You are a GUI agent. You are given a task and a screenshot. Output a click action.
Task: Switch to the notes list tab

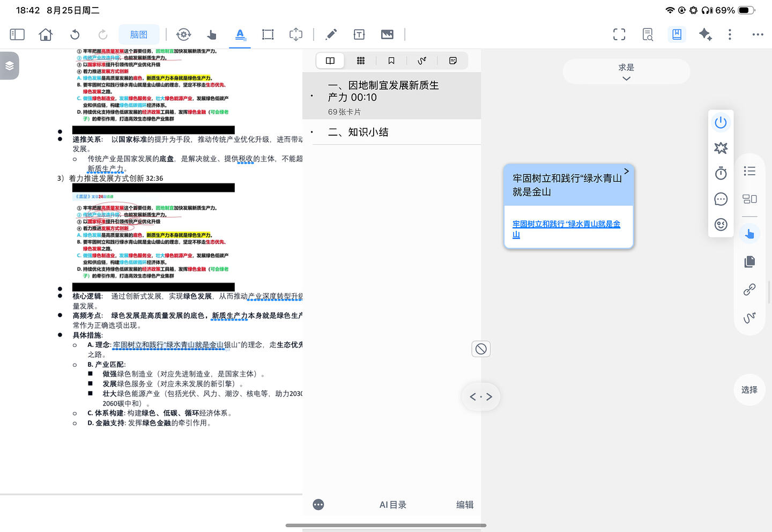click(453, 61)
